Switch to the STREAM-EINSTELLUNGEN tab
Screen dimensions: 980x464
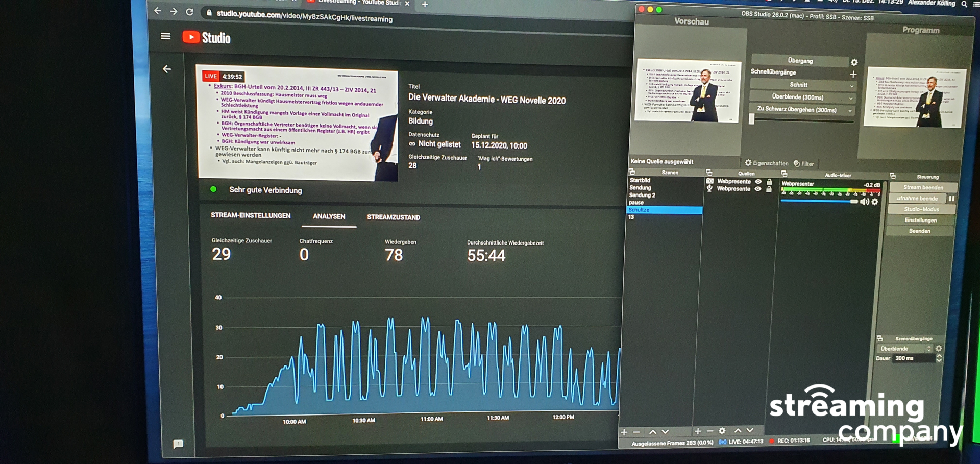click(251, 216)
